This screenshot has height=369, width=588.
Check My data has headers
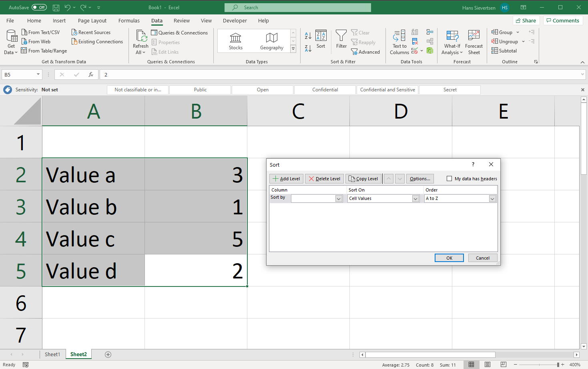point(449,179)
